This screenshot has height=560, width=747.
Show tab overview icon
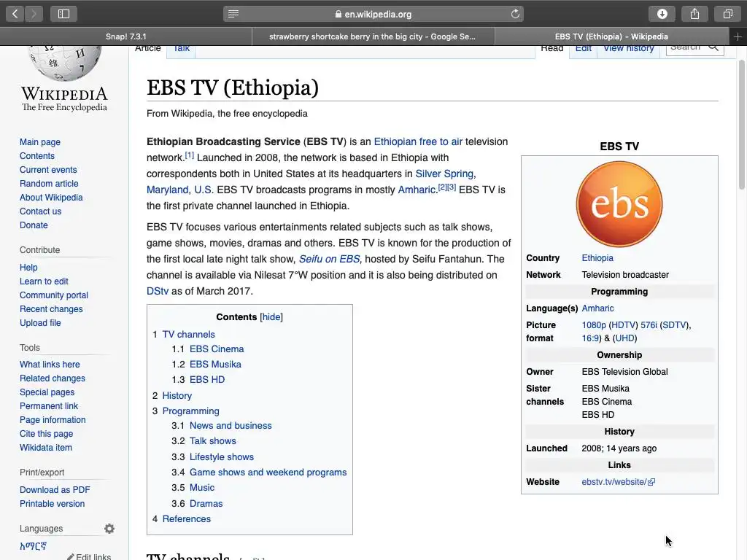pos(727,14)
